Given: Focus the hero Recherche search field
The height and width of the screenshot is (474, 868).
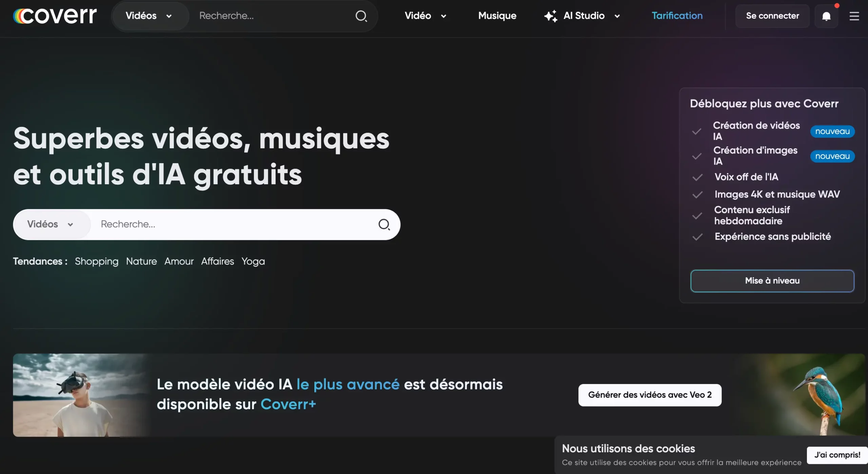Looking at the screenshot, I should (234, 224).
